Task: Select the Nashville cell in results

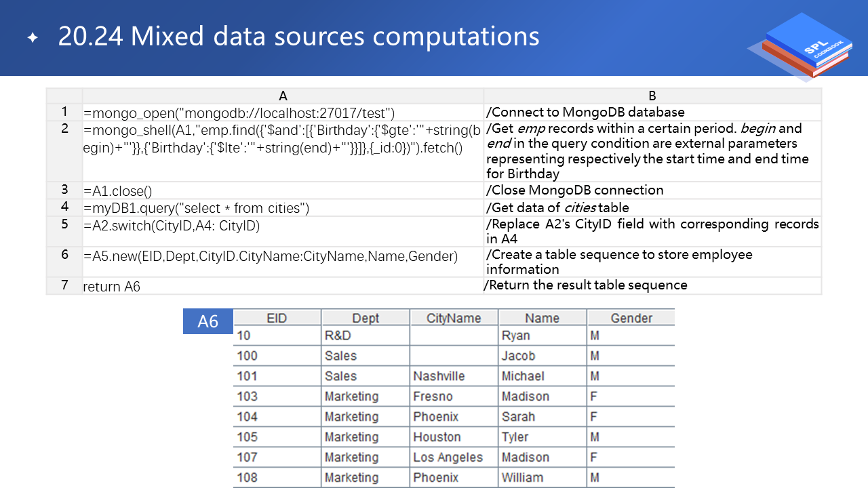Action: tap(439, 376)
